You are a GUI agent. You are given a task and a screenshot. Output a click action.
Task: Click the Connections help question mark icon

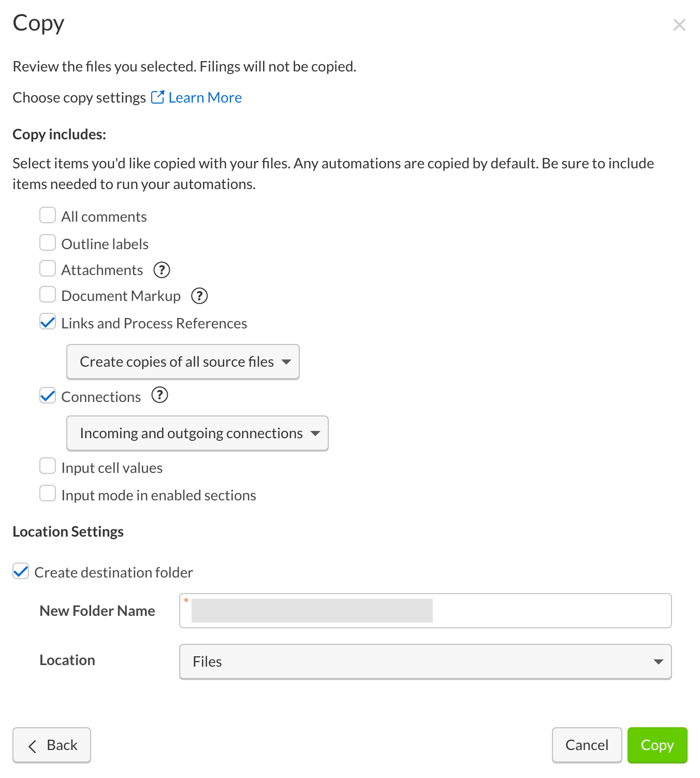(x=159, y=395)
